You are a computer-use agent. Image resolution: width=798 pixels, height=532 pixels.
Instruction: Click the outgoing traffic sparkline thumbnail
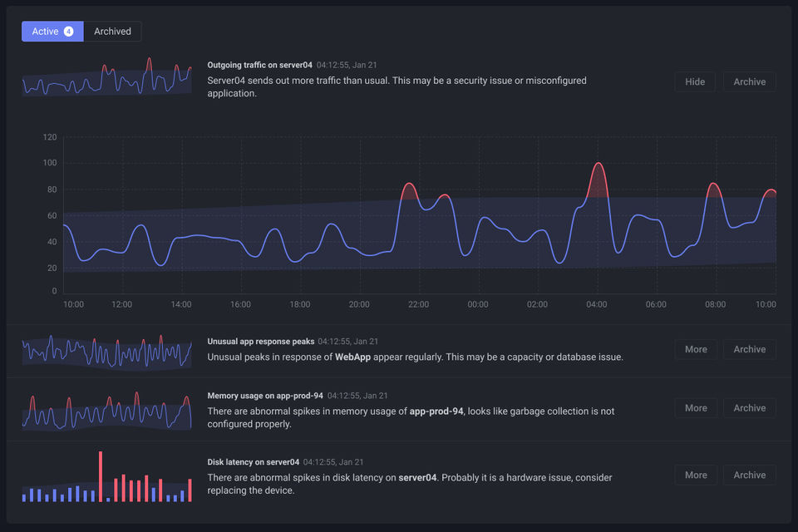[107, 78]
